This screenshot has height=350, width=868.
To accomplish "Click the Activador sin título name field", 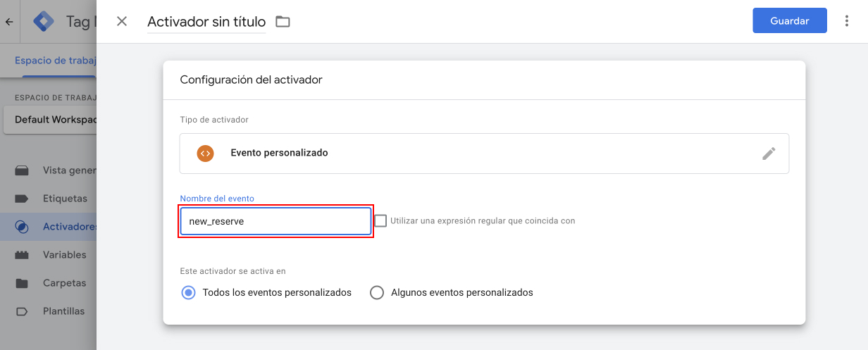I will (x=206, y=22).
